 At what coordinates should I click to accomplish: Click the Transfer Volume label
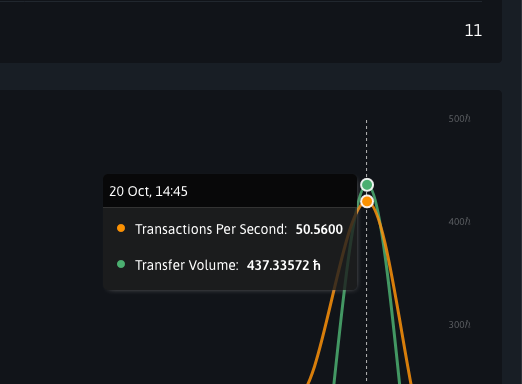click(x=187, y=265)
